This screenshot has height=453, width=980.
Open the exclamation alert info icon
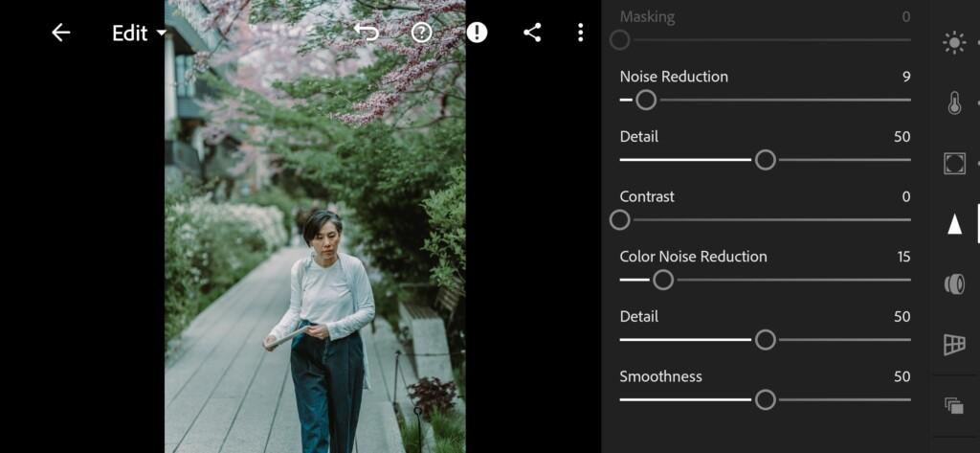pyautogui.click(x=477, y=33)
